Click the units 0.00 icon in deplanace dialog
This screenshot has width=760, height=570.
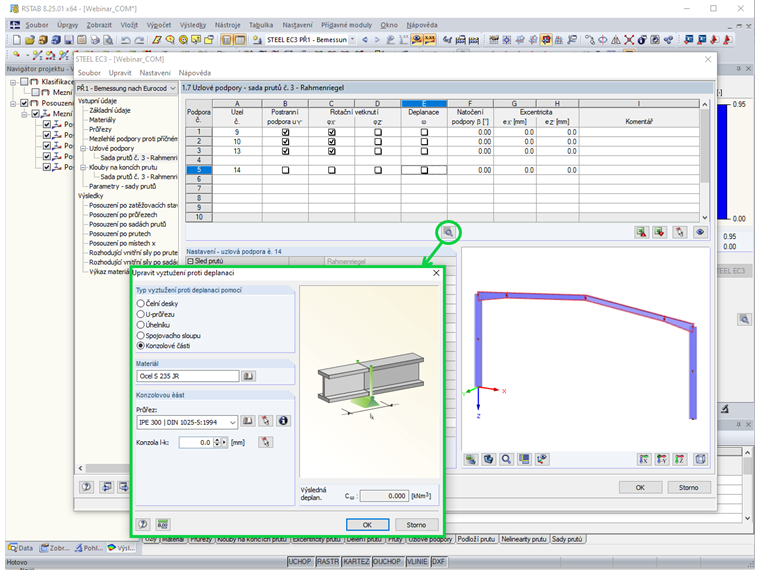[x=163, y=524]
